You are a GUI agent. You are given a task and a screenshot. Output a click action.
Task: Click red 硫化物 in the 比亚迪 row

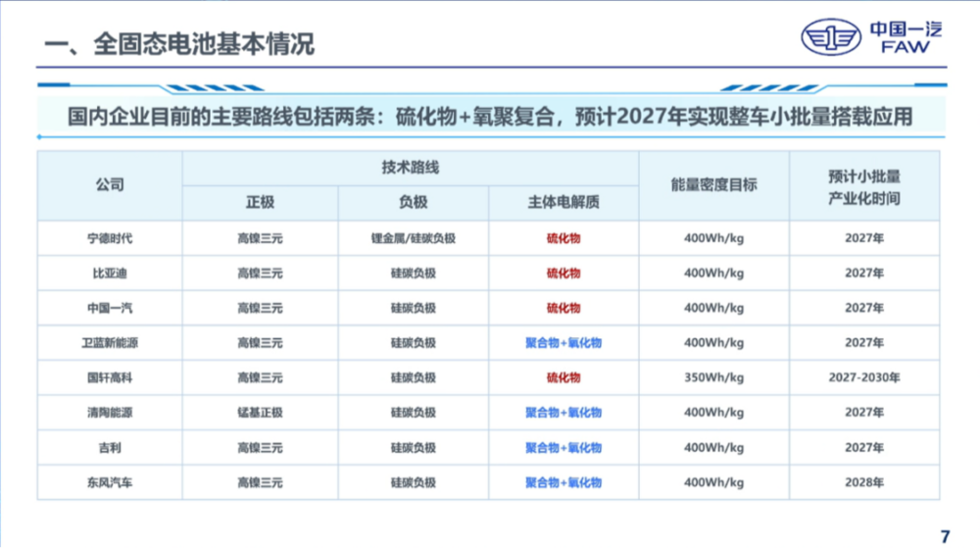pyautogui.click(x=563, y=274)
